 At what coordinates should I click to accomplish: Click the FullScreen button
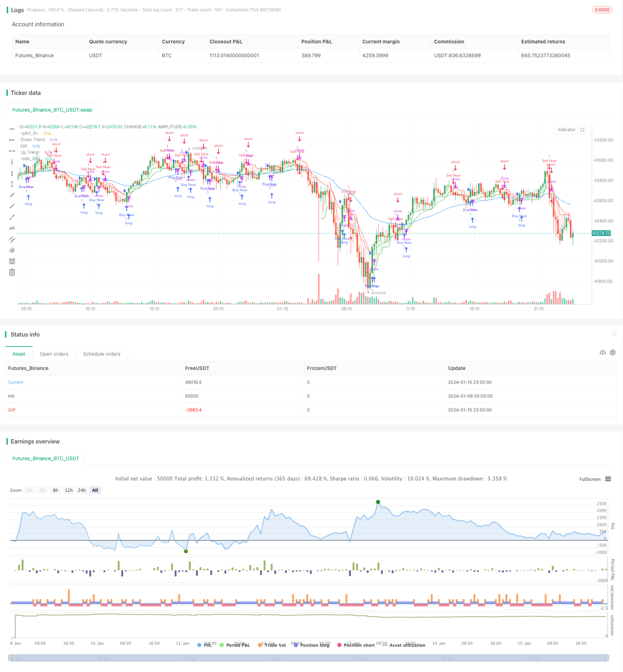(590, 479)
